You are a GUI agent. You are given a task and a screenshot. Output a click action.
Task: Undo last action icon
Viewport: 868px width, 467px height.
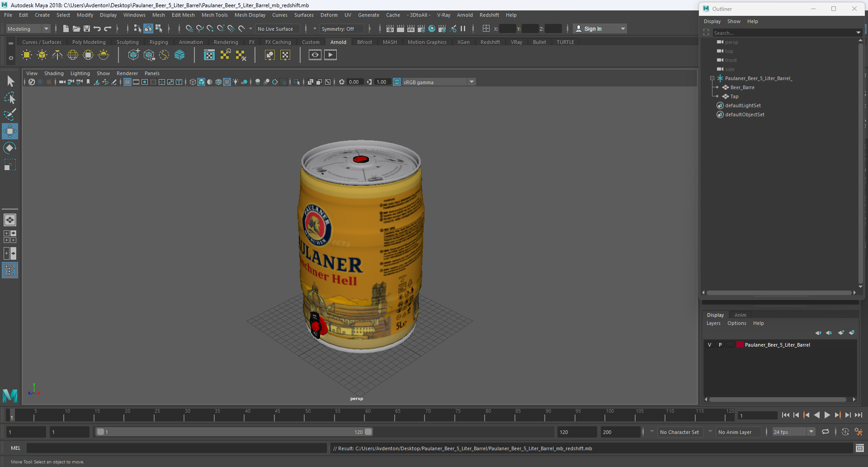[97, 29]
